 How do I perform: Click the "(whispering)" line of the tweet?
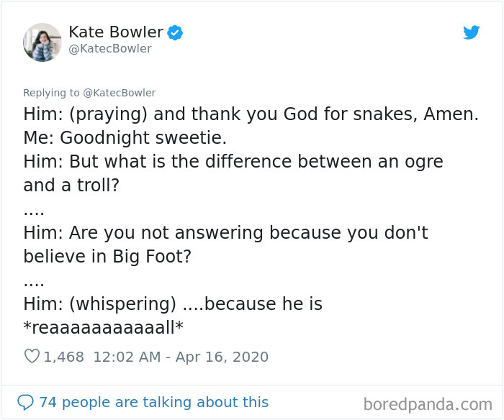tap(173, 304)
